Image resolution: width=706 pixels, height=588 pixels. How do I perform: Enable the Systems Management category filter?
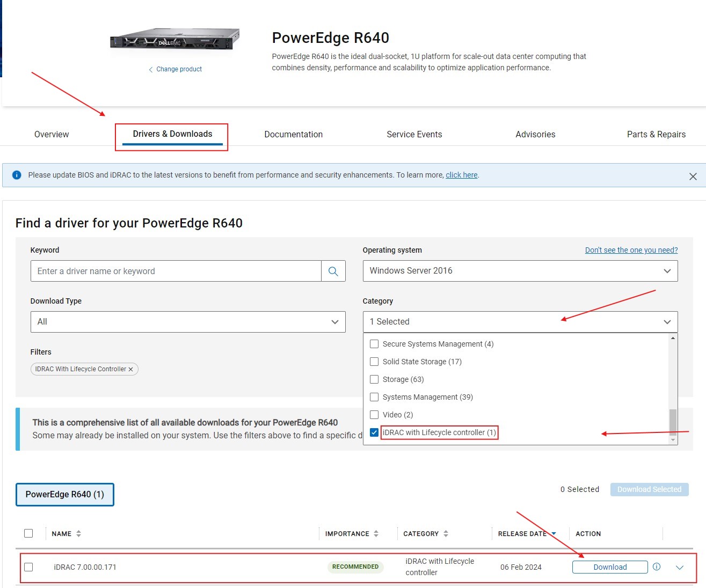(374, 397)
